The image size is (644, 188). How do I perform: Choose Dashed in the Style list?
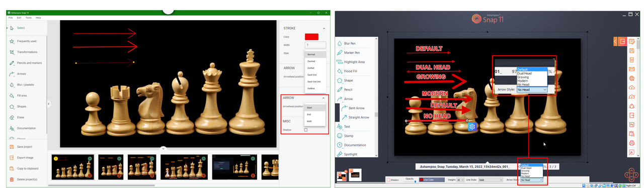point(315,61)
